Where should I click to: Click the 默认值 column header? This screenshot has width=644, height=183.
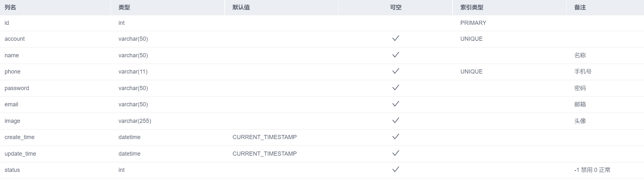point(241,7)
